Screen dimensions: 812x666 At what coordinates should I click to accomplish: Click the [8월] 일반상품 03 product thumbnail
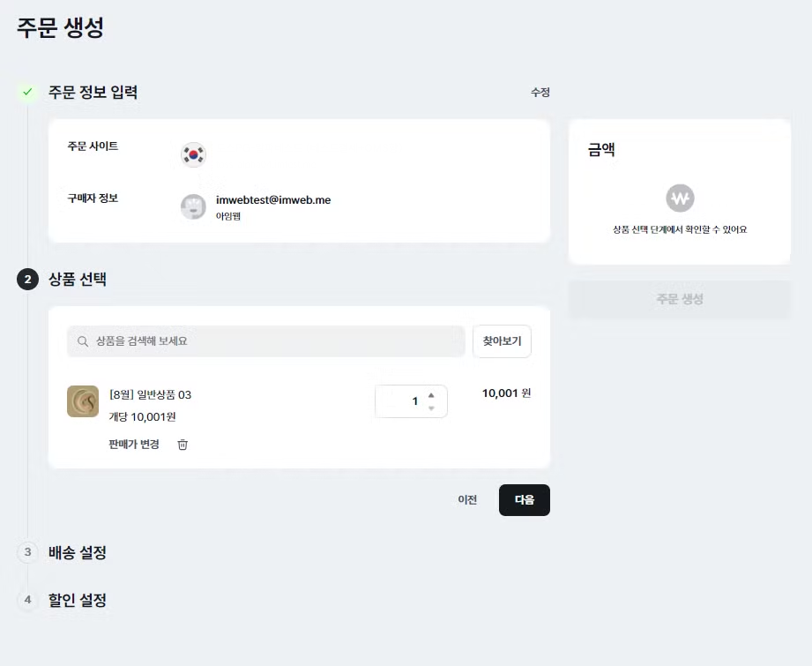point(83,401)
